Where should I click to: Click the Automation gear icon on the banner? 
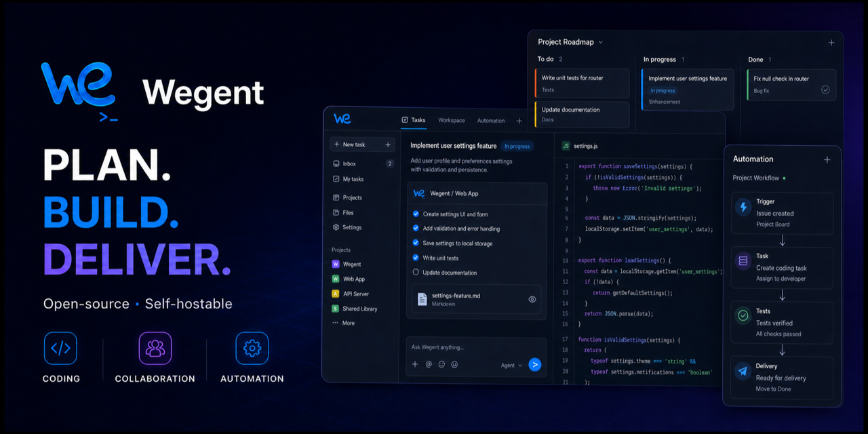tap(252, 349)
